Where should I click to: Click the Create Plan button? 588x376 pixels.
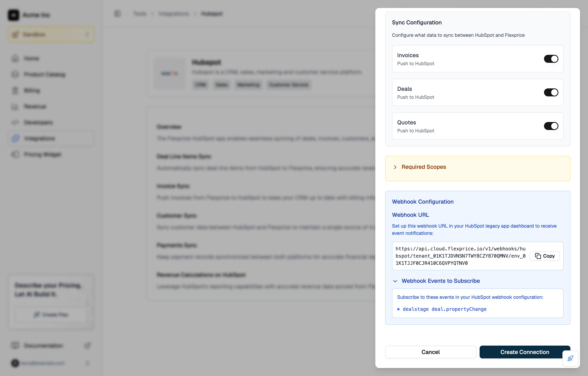51,314
